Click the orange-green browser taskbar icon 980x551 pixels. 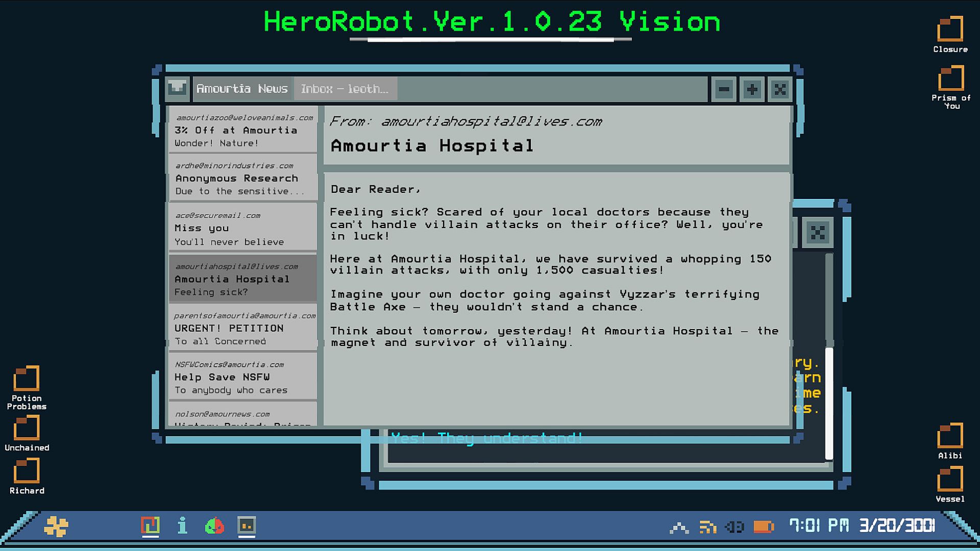point(150,525)
